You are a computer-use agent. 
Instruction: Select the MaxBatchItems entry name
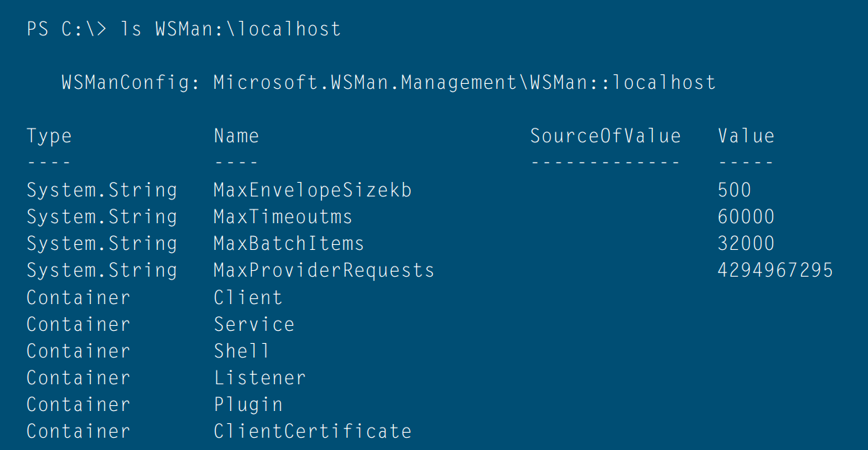click(289, 244)
